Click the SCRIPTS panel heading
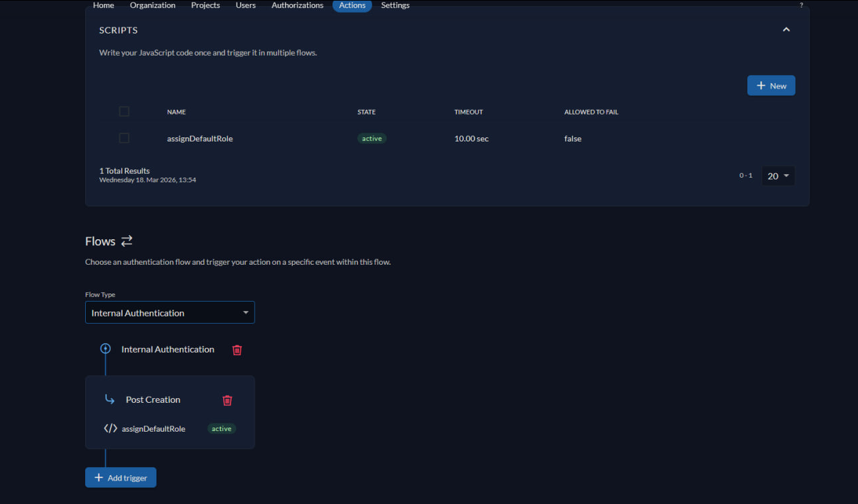This screenshot has width=858, height=504. (x=119, y=30)
